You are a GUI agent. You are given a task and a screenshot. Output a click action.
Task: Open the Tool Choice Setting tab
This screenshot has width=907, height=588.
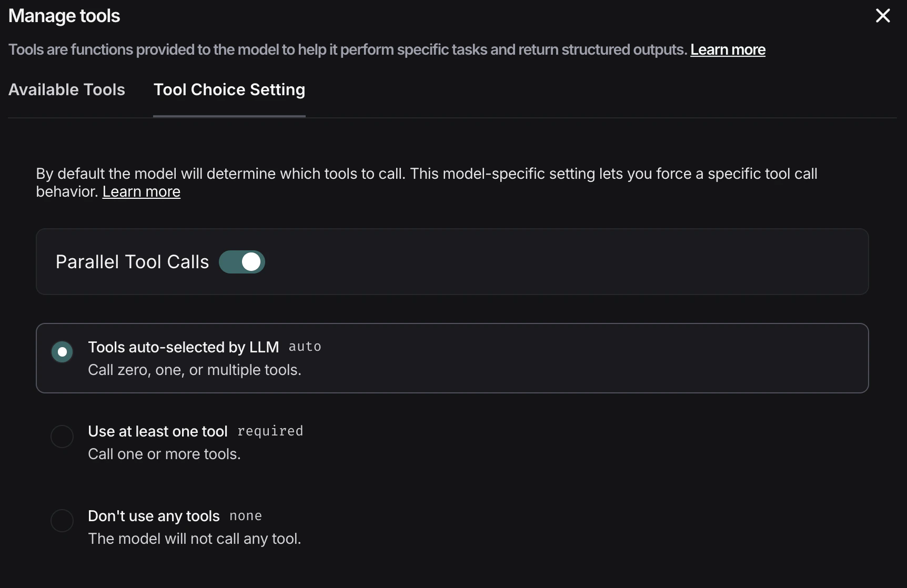229,90
